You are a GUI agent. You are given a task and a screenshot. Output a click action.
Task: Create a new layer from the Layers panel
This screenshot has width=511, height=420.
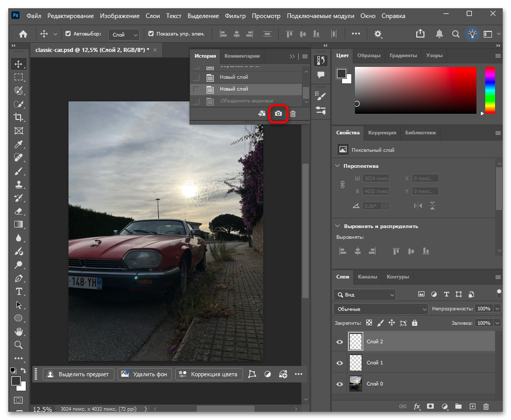472,407
